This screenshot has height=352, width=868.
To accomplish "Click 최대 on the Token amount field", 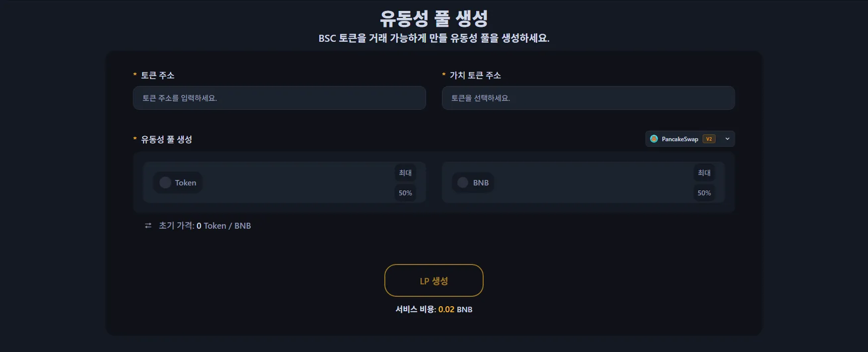I will pos(405,173).
